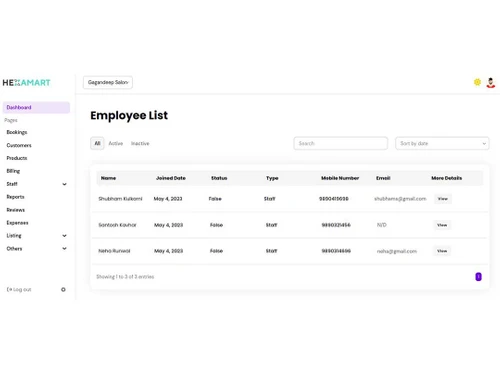View details for Santosh Kauhar
The width and height of the screenshot is (500, 375).
pos(442,225)
